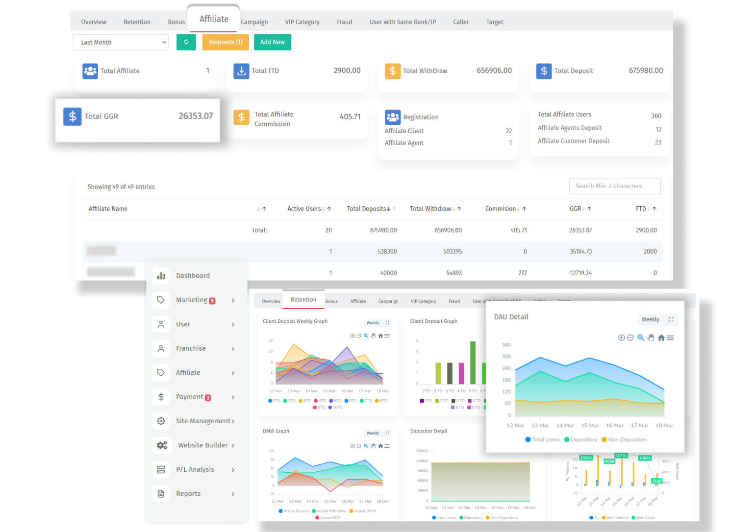Expand the Payment sidebar submenu arrow
The width and height of the screenshot is (756, 532).
233,397
